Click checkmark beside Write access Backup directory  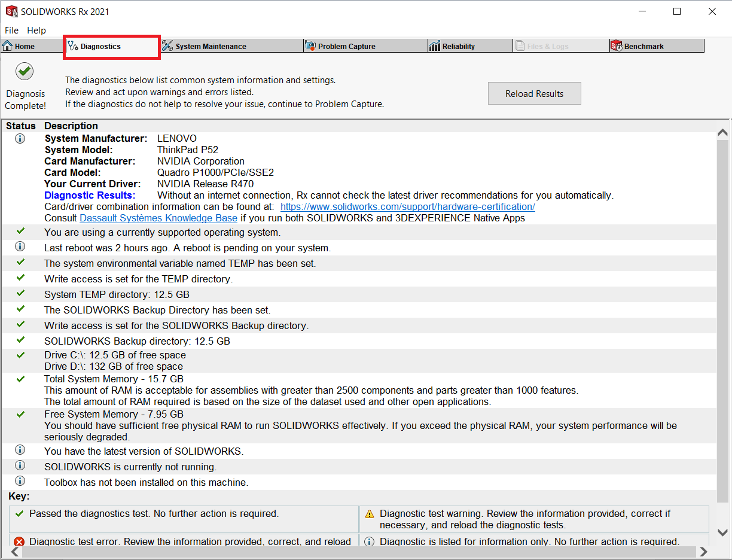(x=20, y=325)
